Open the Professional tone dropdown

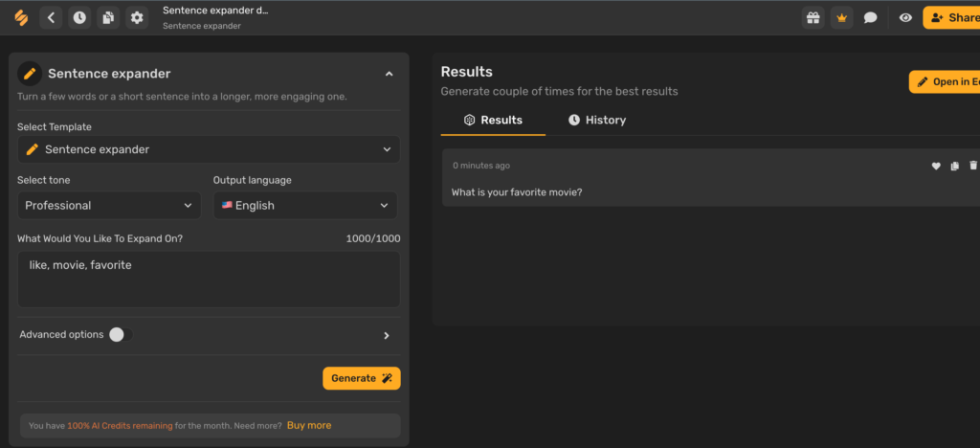[x=109, y=205]
